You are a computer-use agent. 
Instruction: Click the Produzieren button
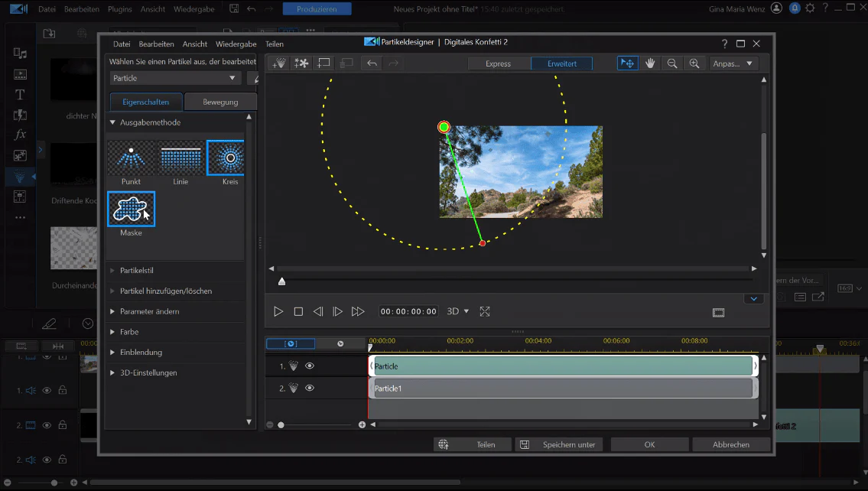click(317, 9)
